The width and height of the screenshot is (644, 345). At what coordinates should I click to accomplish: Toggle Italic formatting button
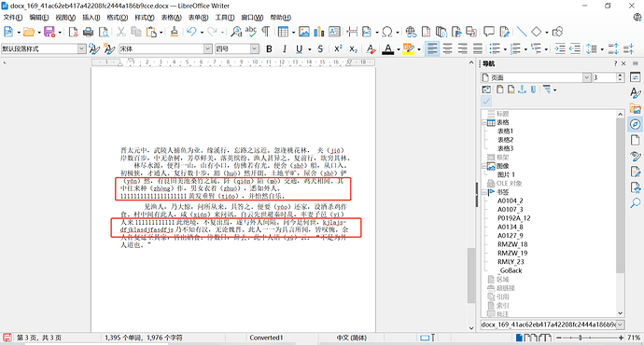[285, 49]
